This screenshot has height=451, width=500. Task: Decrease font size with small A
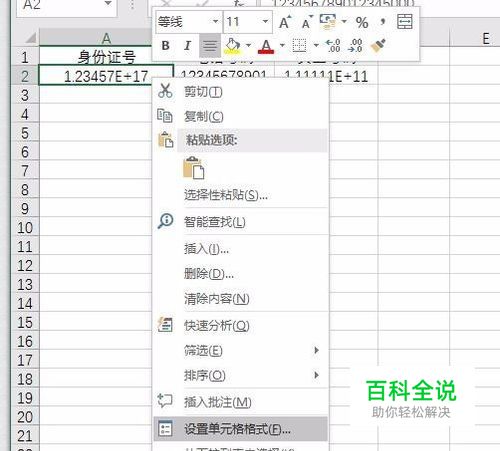tap(307, 22)
